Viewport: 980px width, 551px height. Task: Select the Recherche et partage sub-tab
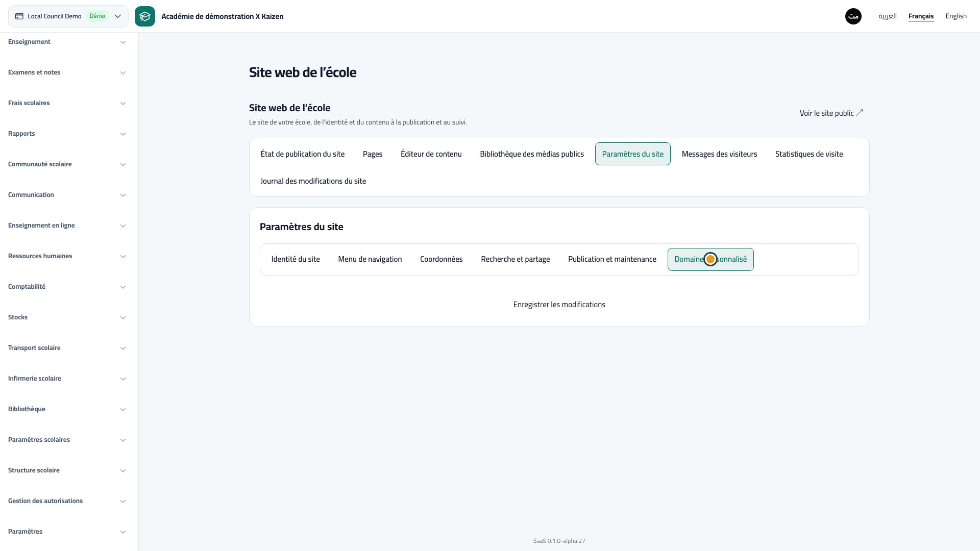pyautogui.click(x=516, y=259)
